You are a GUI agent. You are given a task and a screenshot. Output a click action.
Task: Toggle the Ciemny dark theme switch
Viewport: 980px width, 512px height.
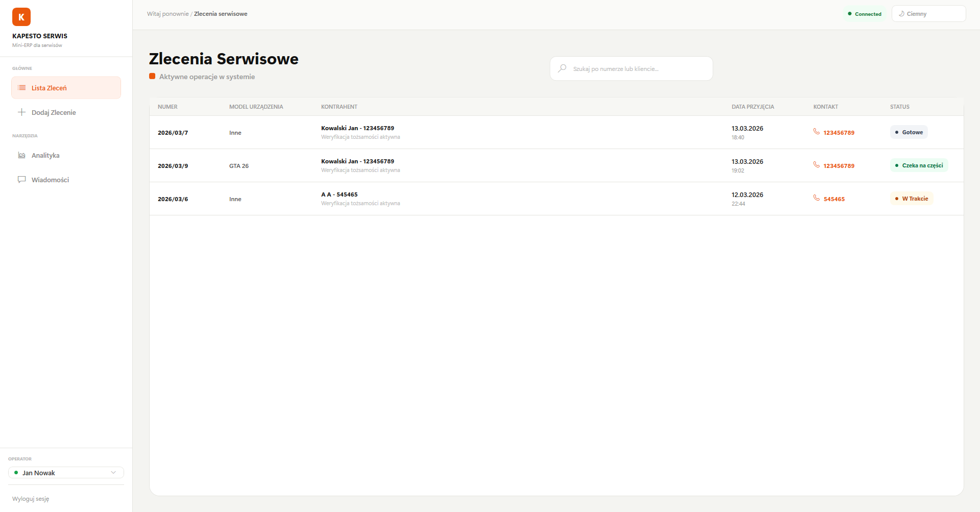pos(928,14)
